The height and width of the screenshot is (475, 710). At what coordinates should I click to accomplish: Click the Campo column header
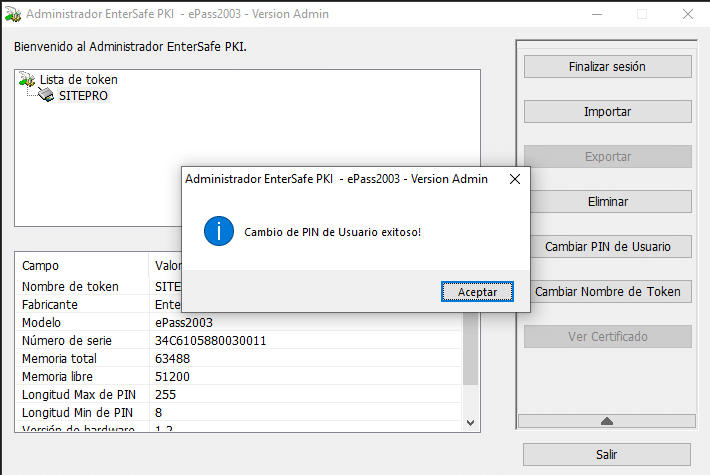pyautogui.click(x=40, y=266)
